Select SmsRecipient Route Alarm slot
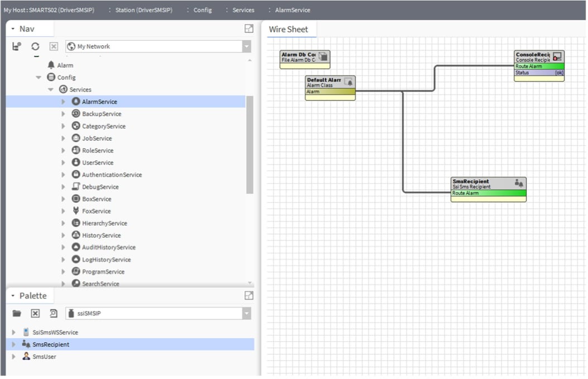 pyautogui.click(x=488, y=193)
